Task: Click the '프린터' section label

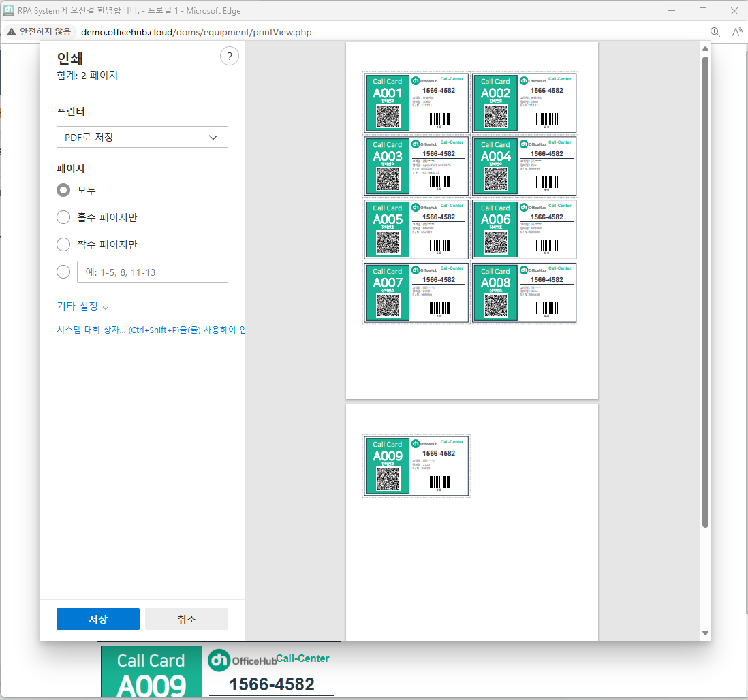Action: tap(71, 111)
